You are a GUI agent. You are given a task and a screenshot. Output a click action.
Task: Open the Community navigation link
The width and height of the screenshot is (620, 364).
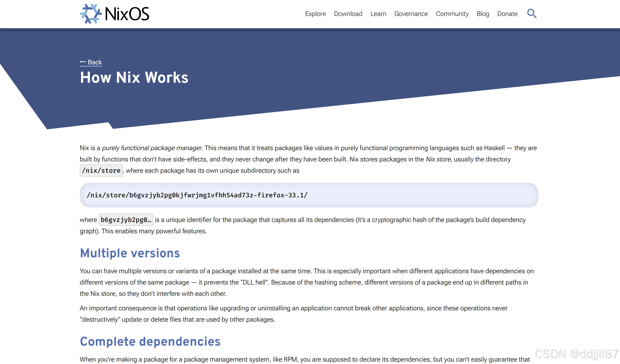(452, 14)
